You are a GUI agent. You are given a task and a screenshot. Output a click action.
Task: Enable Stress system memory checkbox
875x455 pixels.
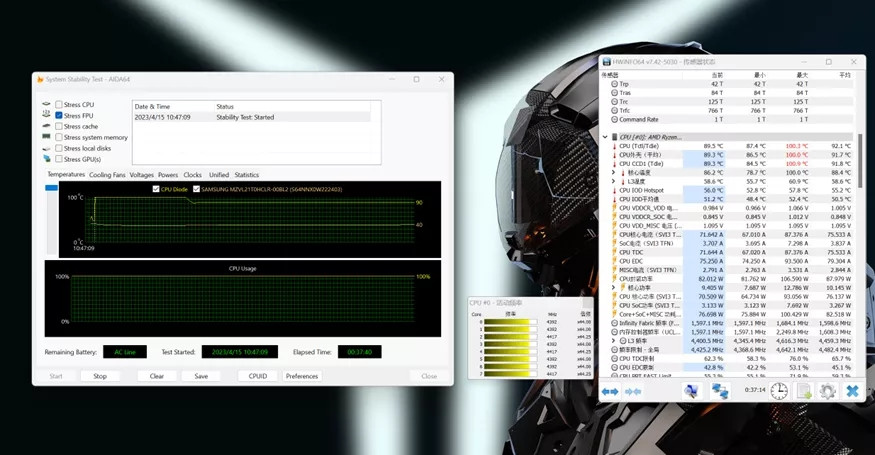(x=59, y=137)
